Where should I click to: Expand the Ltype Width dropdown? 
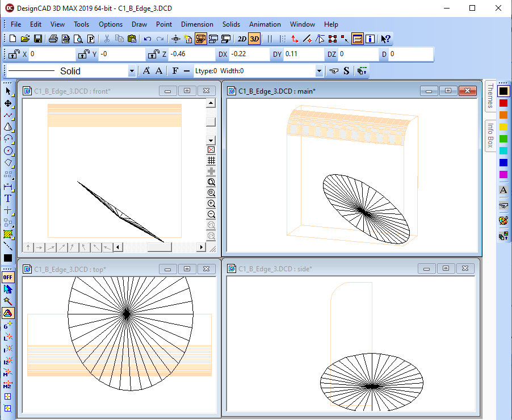[319, 71]
